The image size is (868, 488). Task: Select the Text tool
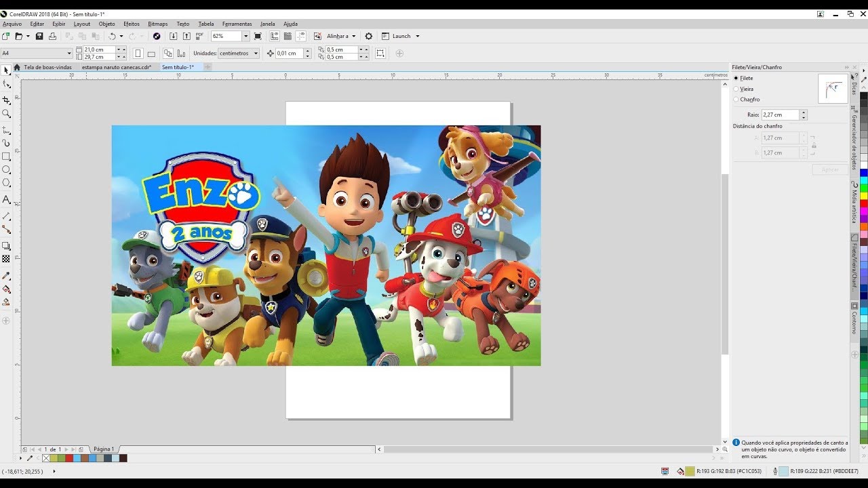point(6,199)
